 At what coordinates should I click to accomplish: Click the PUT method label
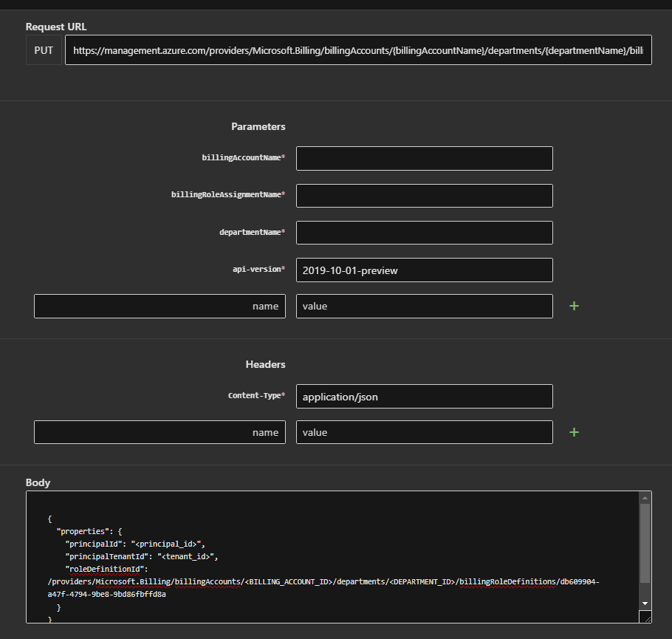point(44,50)
